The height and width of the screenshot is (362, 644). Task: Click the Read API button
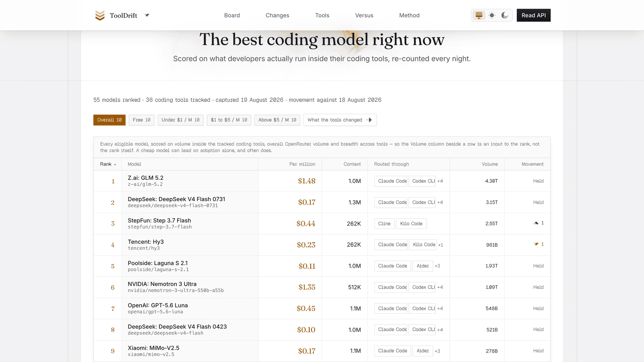534,15
